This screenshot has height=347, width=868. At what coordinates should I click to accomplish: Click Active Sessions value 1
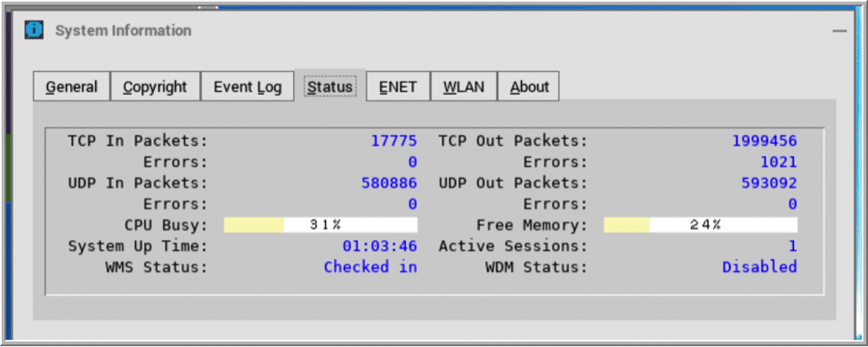792,246
